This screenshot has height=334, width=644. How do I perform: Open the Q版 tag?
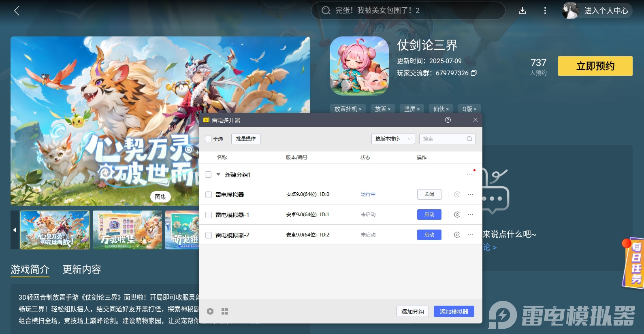(469, 109)
